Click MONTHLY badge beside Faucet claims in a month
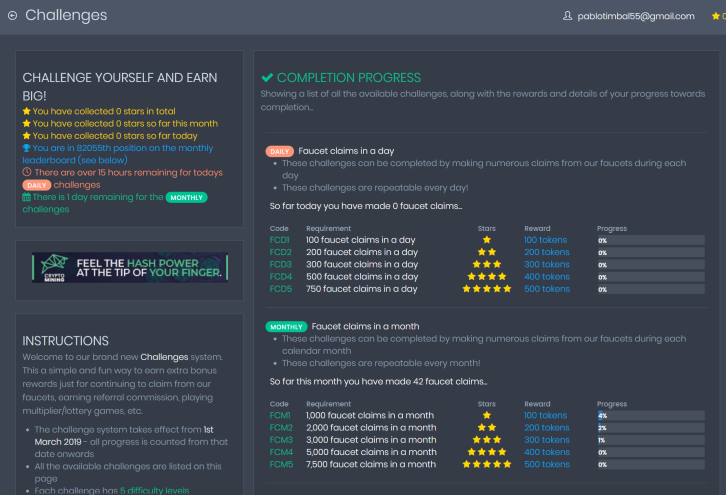Image resolution: width=726 pixels, height=495 pixels. tap(286, 327)
